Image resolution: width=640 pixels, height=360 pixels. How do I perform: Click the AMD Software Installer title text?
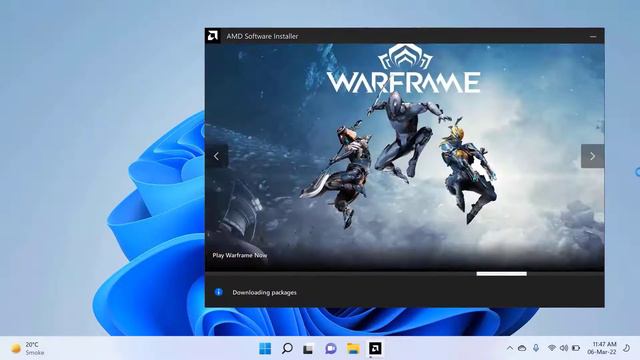click(262, 36)
